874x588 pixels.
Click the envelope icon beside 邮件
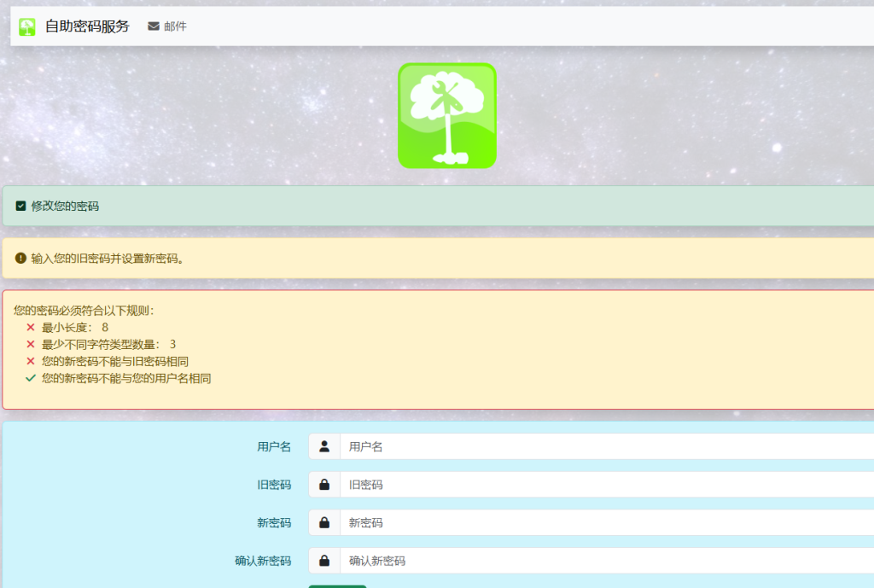coord(154,26)
